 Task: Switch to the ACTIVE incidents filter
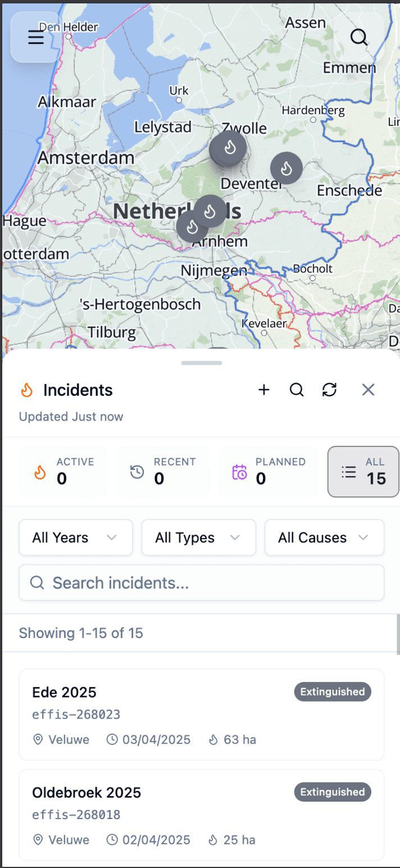point(63,472)
